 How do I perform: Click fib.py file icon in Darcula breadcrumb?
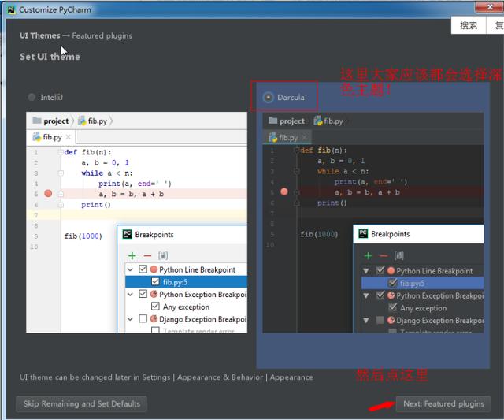click(318, 121)
